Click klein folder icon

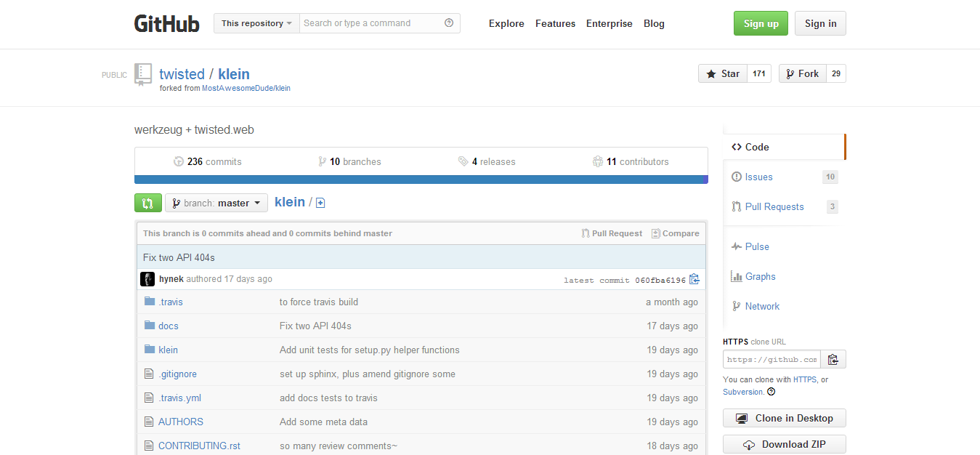tap(150, 350)
